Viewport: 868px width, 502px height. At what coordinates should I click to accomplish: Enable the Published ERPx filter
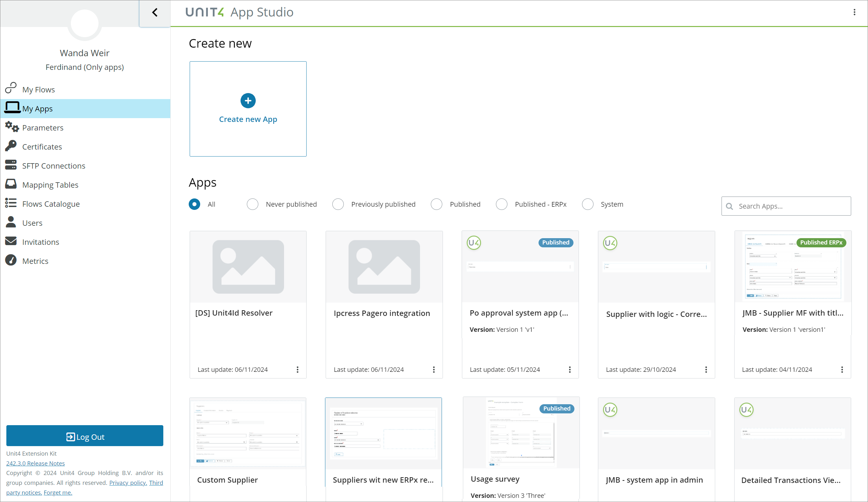[x=502, y=204]
